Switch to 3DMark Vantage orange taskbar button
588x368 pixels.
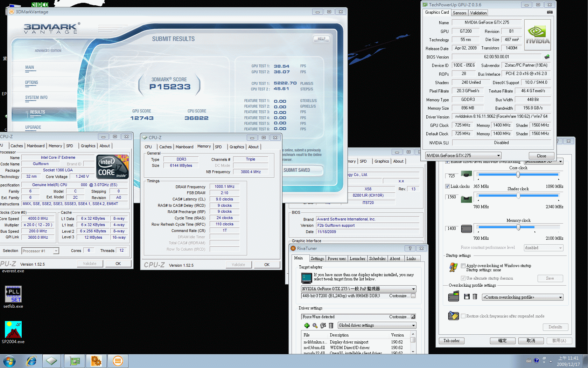pyautogui.click(x=118, y=361)
